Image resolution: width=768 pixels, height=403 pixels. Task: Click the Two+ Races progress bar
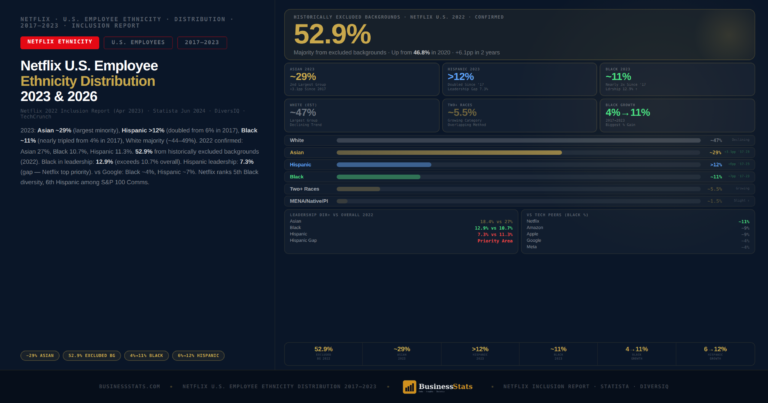click(x=358, y=189)
